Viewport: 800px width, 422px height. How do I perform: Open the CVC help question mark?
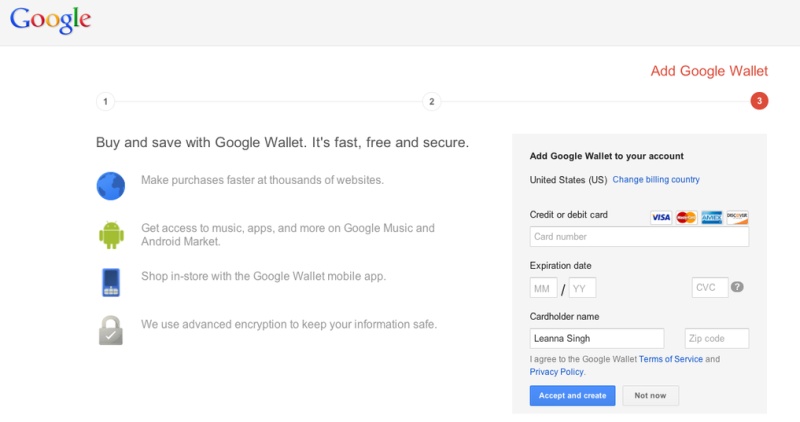737,287
